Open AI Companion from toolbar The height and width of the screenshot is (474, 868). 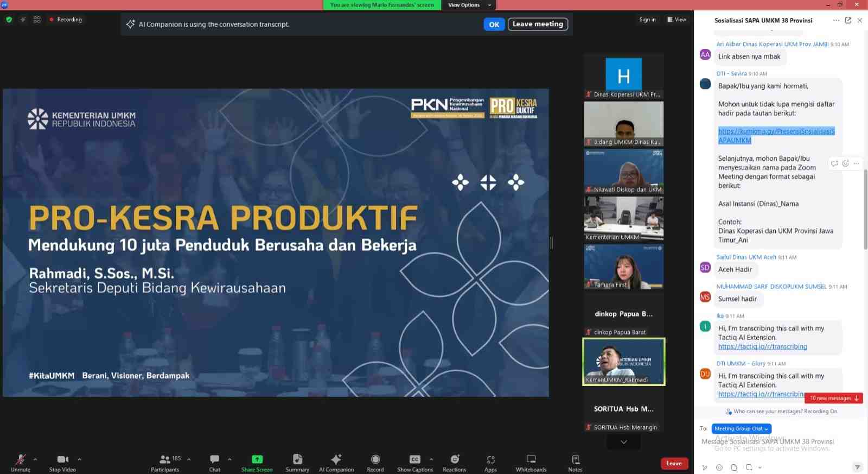click(x=336, y=463)
